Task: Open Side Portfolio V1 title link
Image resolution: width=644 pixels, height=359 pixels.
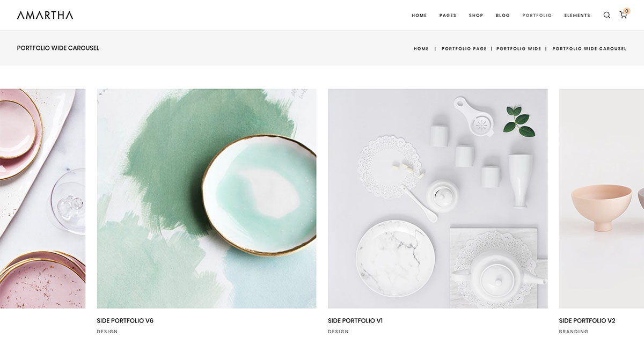Action: click(x=355, y=321)
